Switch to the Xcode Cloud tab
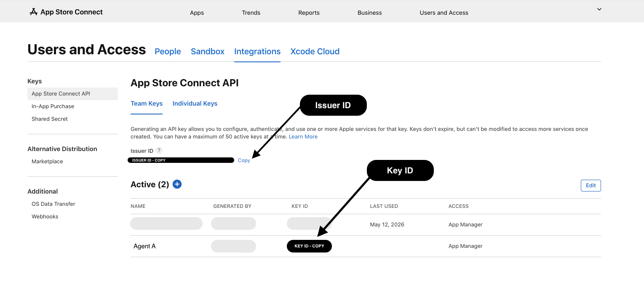 pyautogui.click(x=315, y=51)
